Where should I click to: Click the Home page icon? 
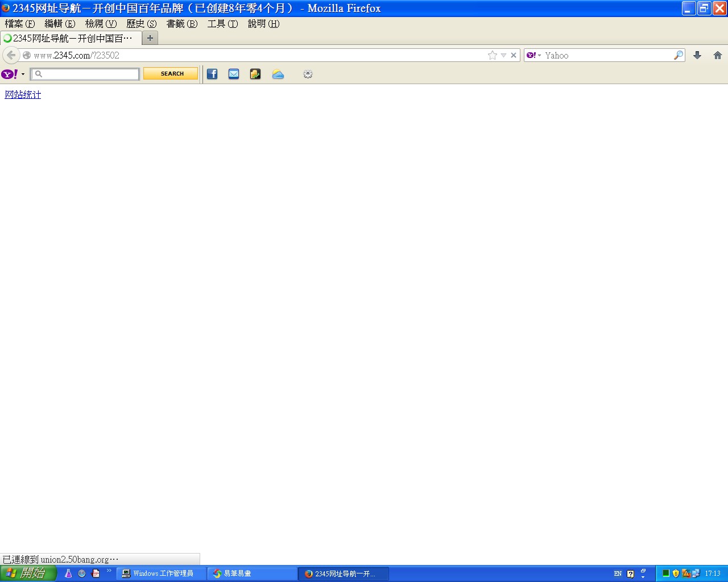pyautogui.click(x=717, y=55)
